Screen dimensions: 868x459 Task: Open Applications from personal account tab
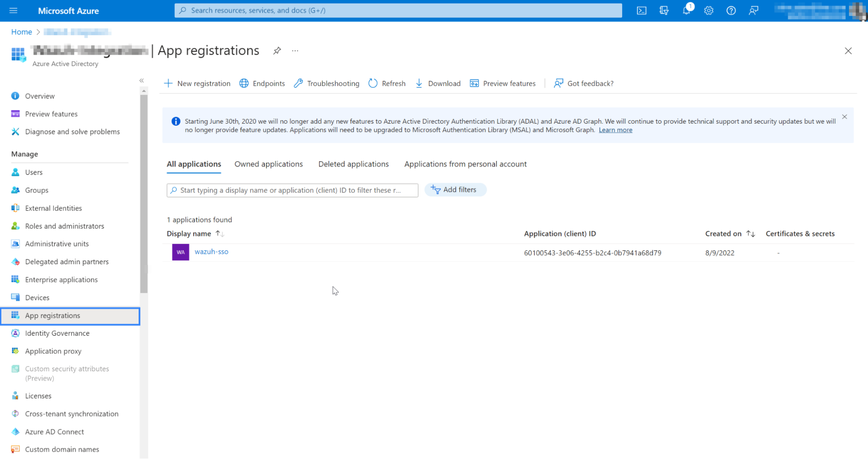(465, 164)
